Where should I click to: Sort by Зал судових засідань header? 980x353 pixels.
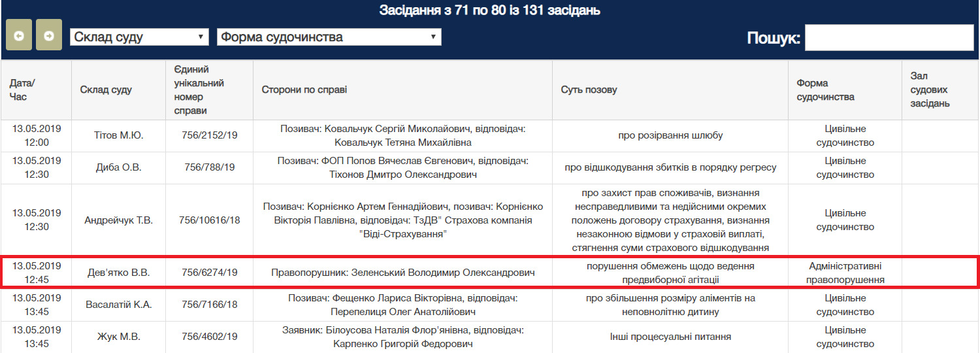tap(940, 90)
